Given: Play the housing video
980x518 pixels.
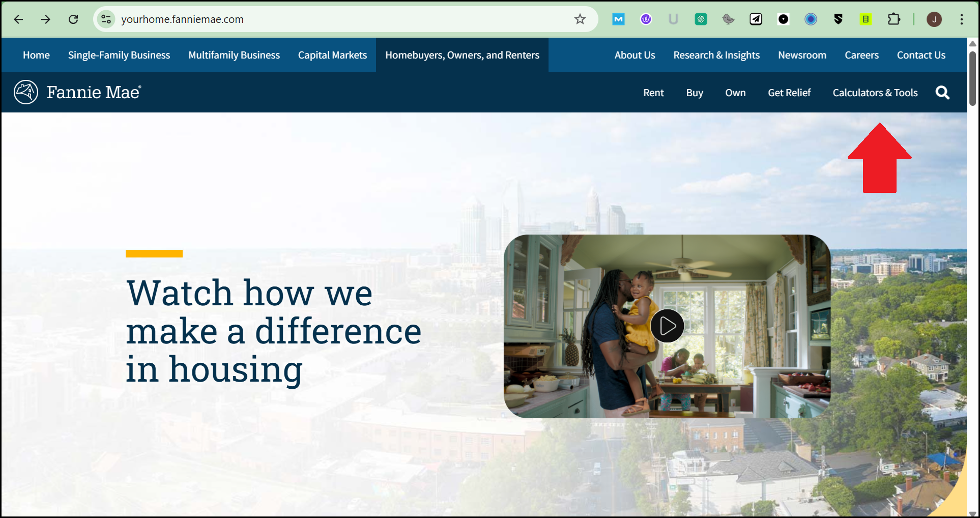Looking at the screenshot, I should (667, 326).
